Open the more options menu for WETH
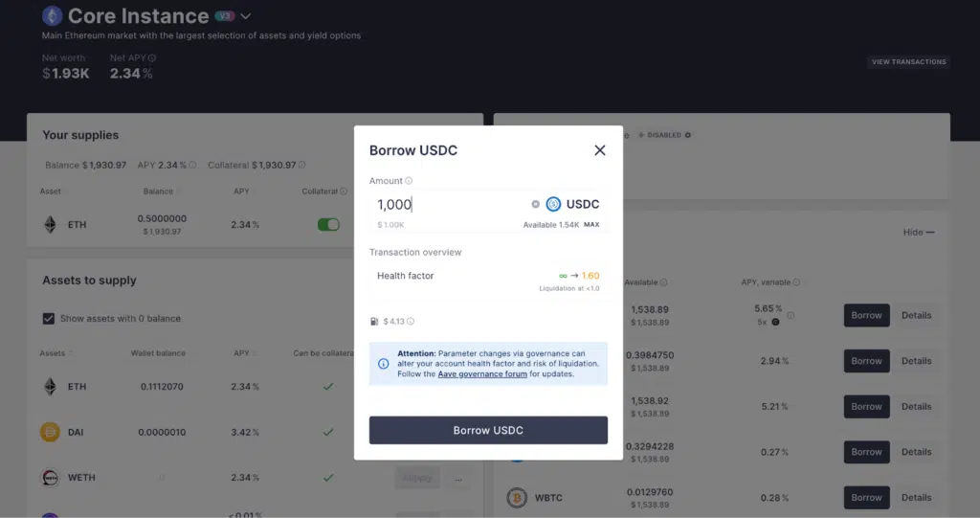The height and width of the screenshot is (518, 980). tap(458, 479)
